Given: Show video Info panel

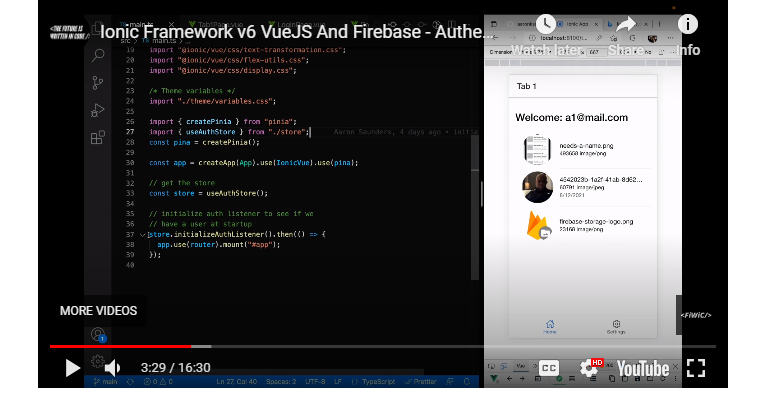Looking at the screenshot, I should [687, 35].
